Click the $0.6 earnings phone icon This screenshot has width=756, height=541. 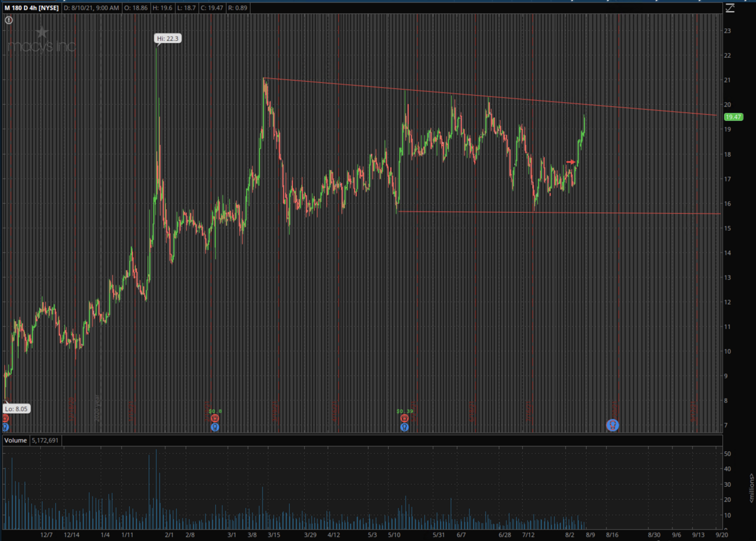click(215, 418)
